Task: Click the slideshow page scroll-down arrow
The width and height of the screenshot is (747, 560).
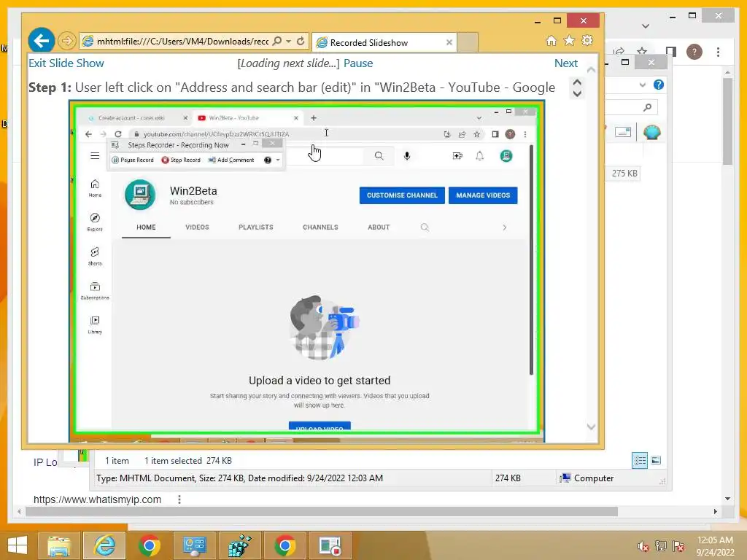Action: pos(591,427)
